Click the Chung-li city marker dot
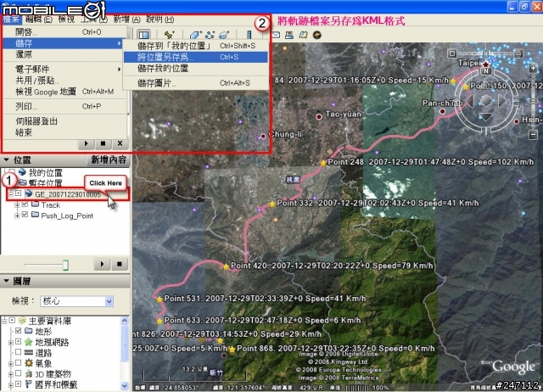The height and width of the screenshot is (392, 543). click(263, 136)
